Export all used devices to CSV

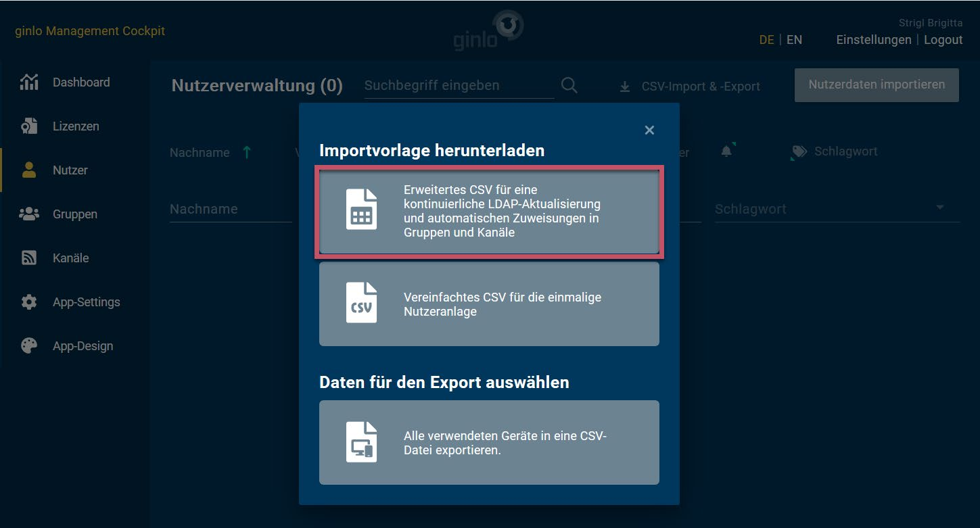[489, 442]
